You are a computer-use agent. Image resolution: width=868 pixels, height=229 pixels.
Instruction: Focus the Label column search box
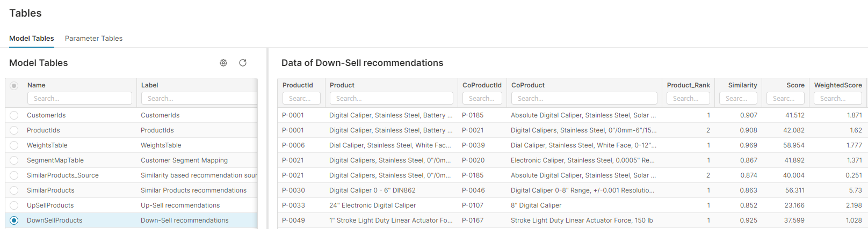199,98
